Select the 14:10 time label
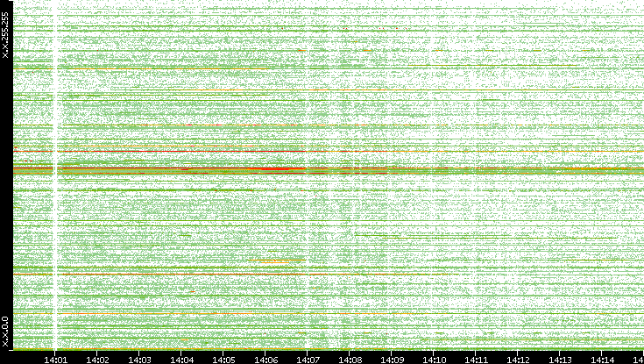Viewport: 644px width, 364px height. [x=434, y=360]
